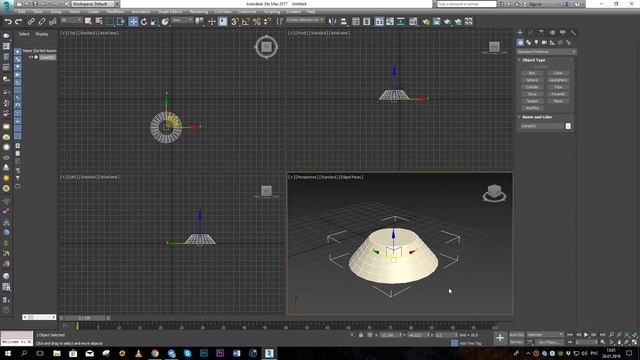
Task: Open the Workspace Default dropdown
Action: (92, 4)
